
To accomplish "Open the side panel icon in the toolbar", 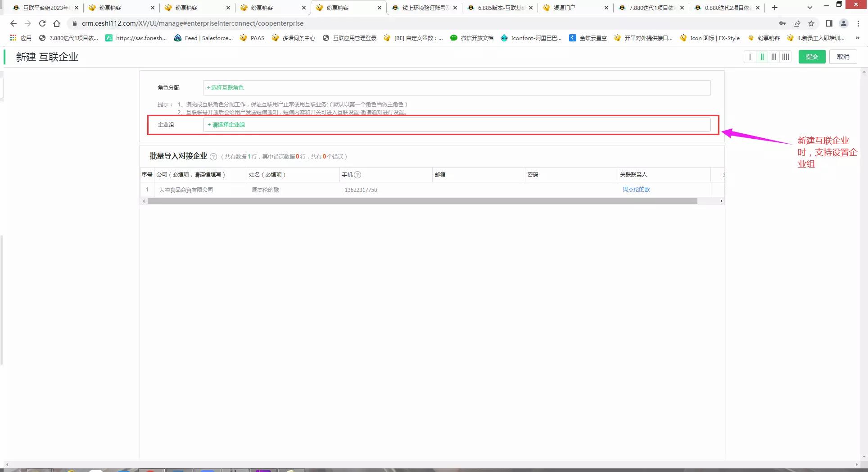I will pyautogui.click(x=828, y=23).
